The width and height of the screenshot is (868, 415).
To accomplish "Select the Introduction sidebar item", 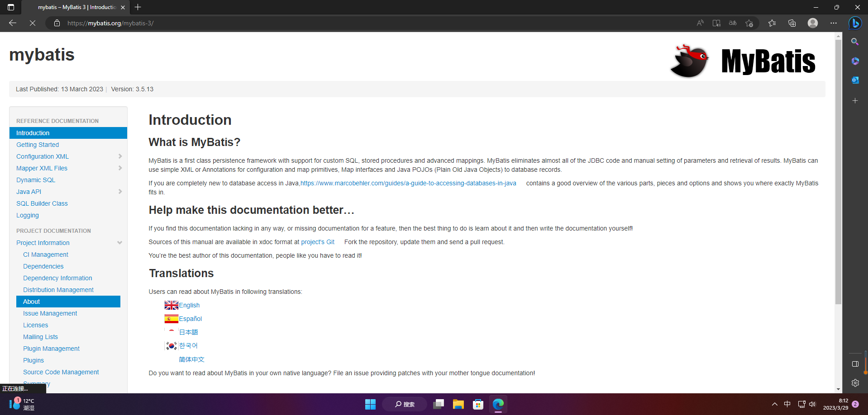I will [x=68, y=133].
